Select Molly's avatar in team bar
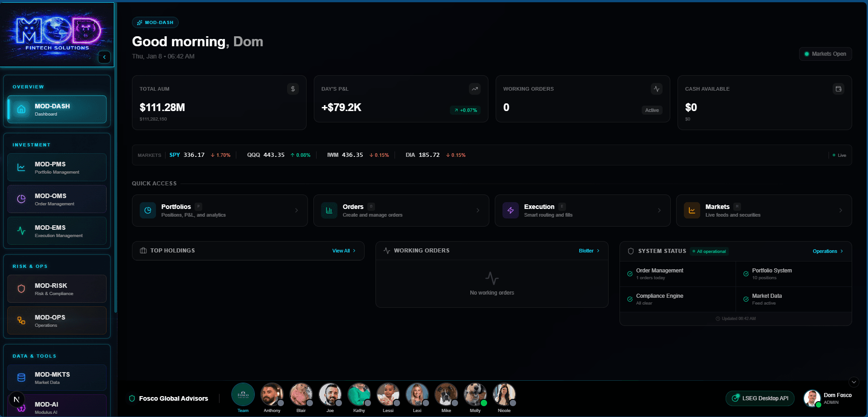Viewport: 868px width, 417px height. [475, 394]
